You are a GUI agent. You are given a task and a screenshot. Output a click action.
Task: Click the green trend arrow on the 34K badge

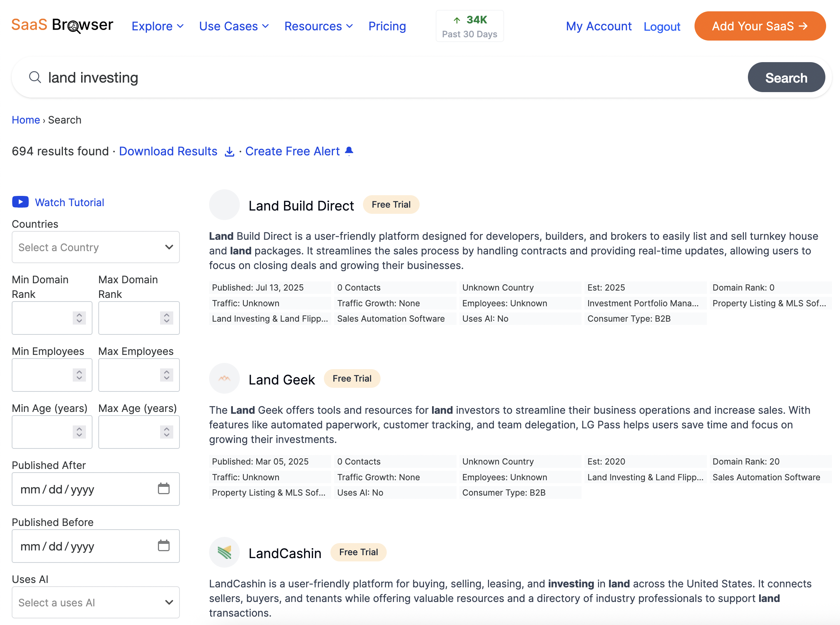pyautogui.click(x=457, y=19)
